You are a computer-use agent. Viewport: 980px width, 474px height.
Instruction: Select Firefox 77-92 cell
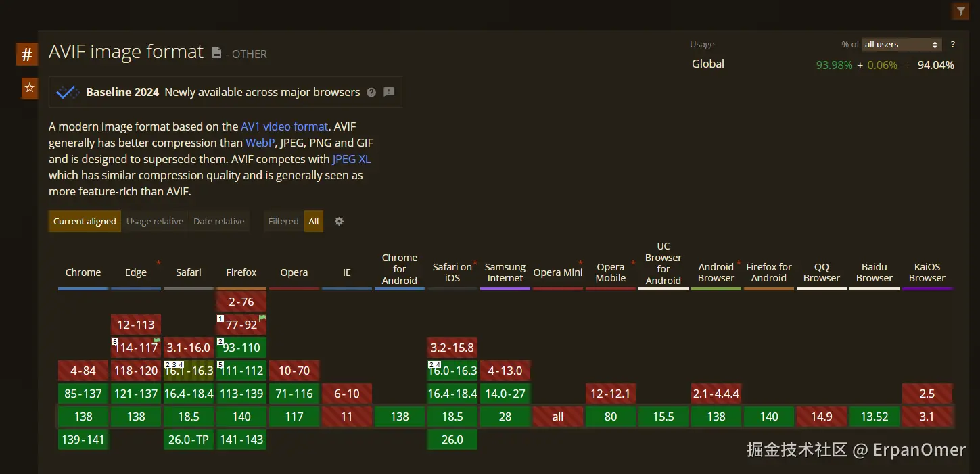click(241, 325)
